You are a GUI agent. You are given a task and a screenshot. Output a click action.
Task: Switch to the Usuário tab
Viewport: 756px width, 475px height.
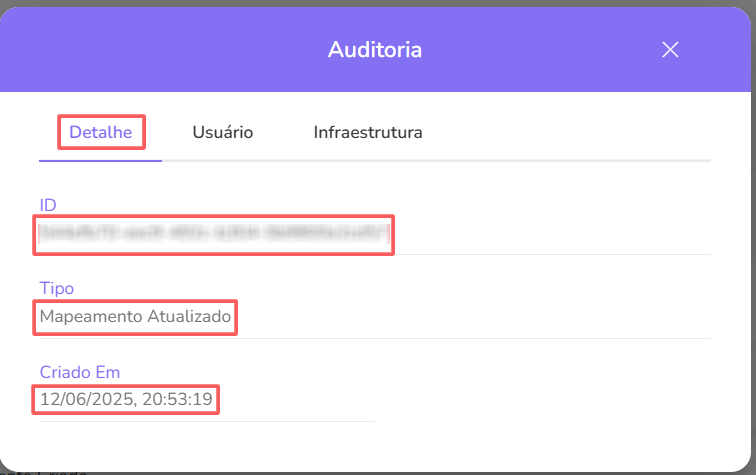[x=222, y=132]
